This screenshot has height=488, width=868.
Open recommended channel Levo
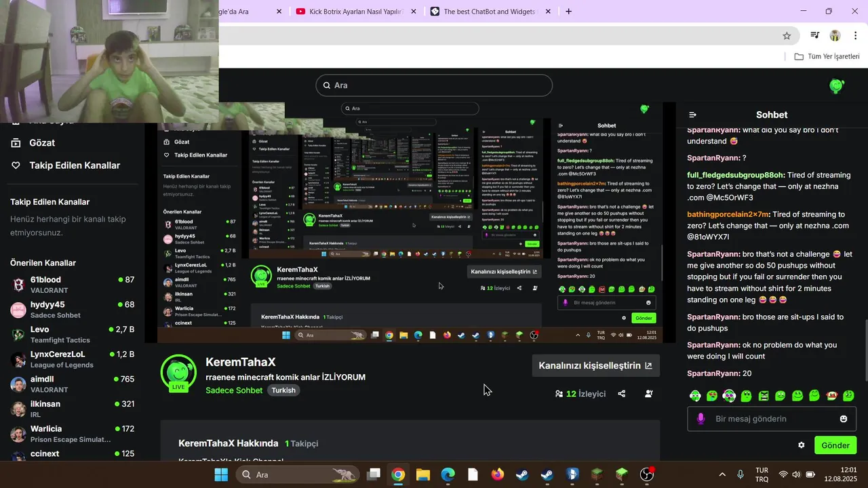(x=73, y=335)
